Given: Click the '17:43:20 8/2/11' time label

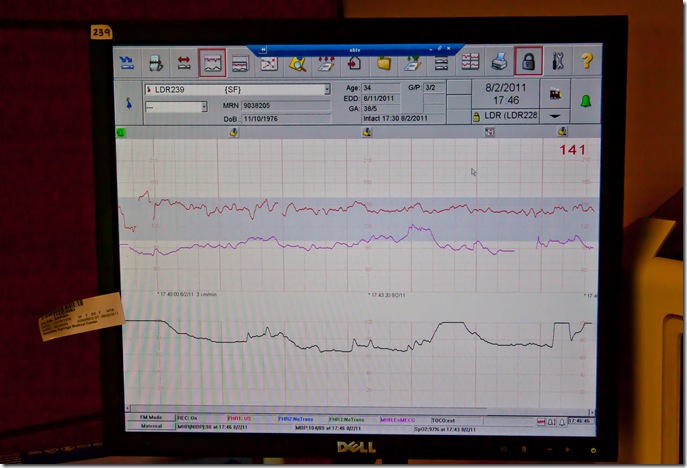Looking at the screenshot, I should [x=387, y=295].
